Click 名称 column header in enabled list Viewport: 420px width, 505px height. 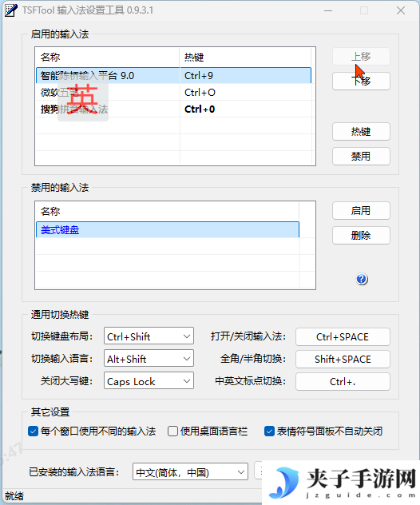[x=107, y=58]
